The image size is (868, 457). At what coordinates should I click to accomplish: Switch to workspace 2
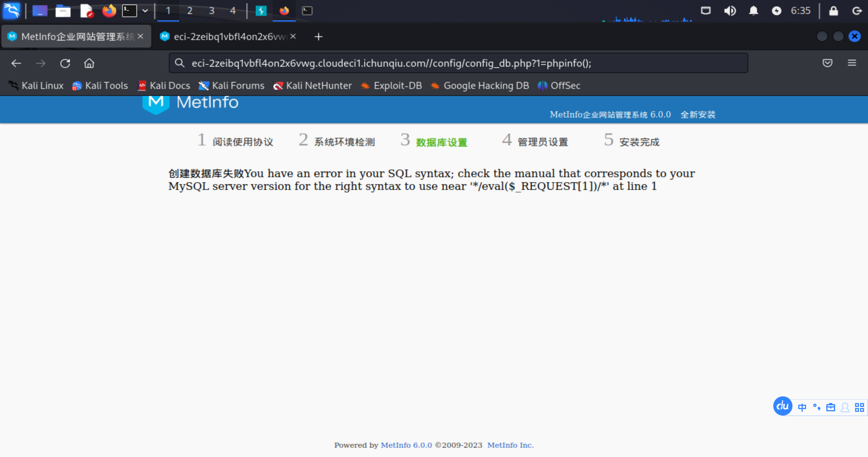pos(190,11)
